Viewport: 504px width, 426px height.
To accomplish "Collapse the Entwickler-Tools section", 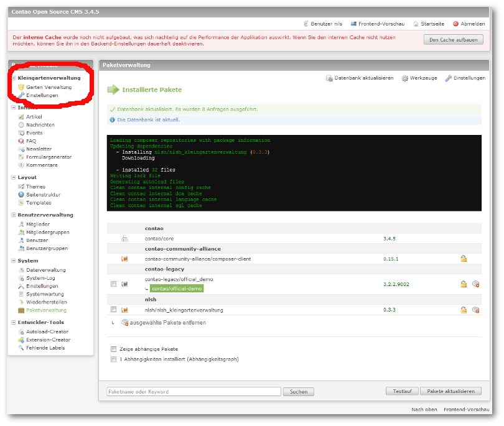I will point(14,322).
